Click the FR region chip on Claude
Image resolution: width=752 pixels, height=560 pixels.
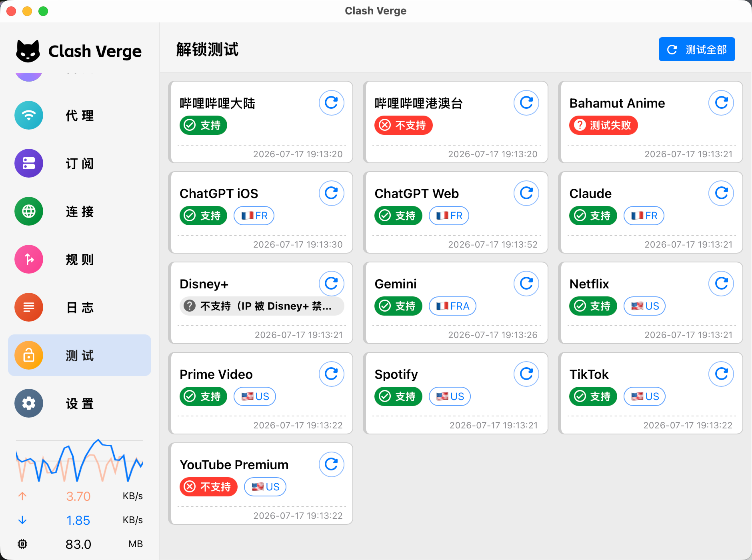point(644,216)
